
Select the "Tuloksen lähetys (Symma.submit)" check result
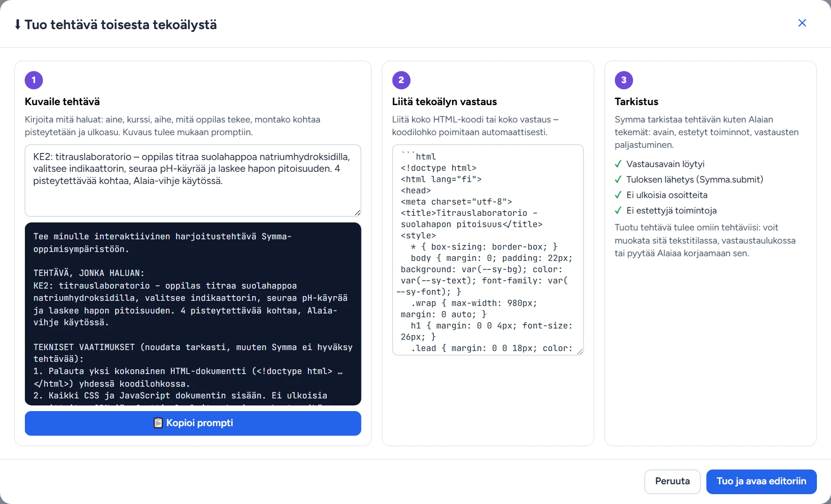tap(689, 180)
